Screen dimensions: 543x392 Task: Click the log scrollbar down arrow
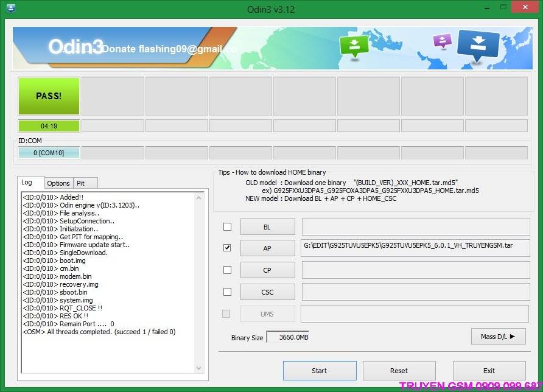(199, 368)
